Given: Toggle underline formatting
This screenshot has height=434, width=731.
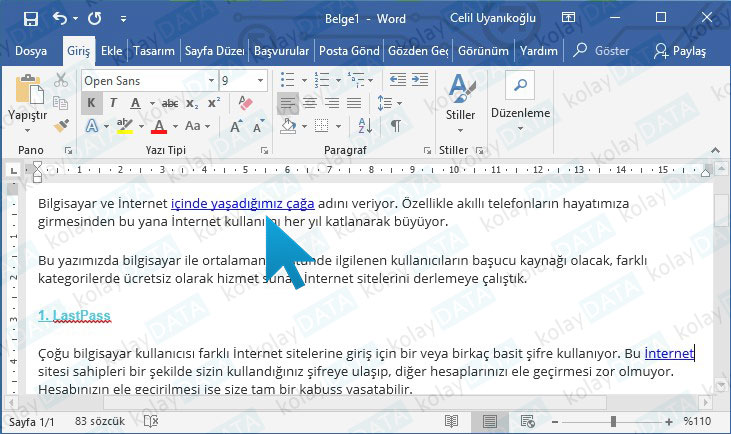Looking at the screenshot, I should [136, 103].
